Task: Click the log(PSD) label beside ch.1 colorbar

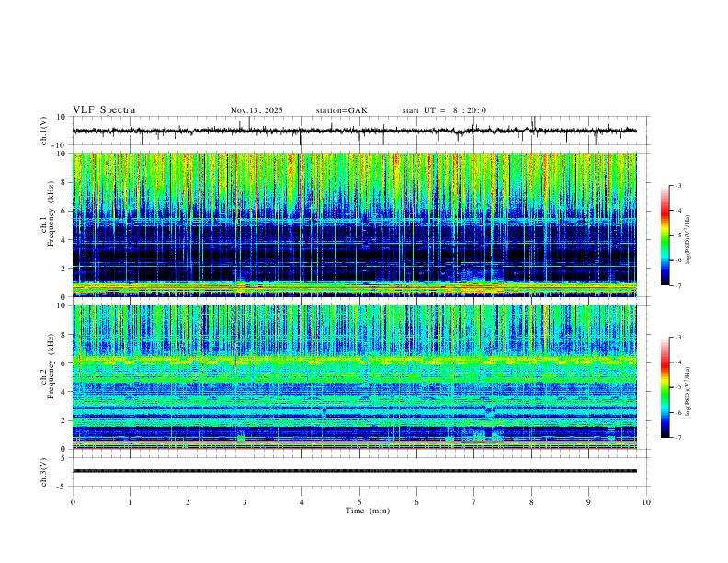Action: pos(688,240)
